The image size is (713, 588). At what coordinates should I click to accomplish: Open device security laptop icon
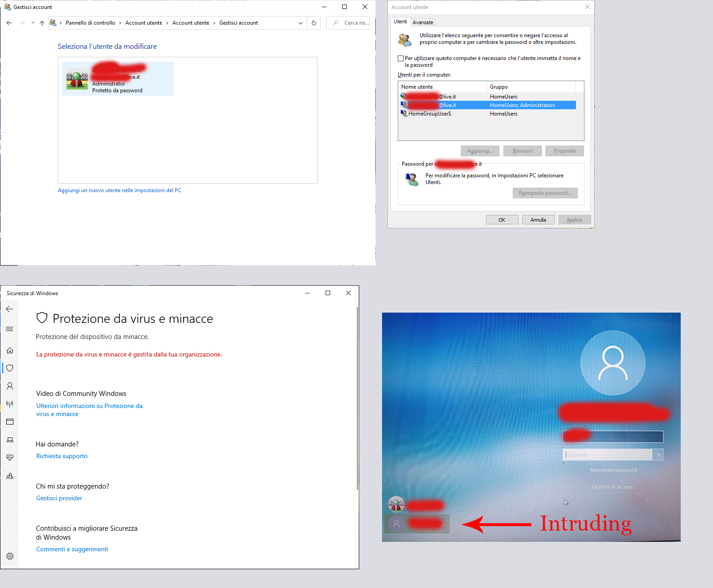(10, 440)
